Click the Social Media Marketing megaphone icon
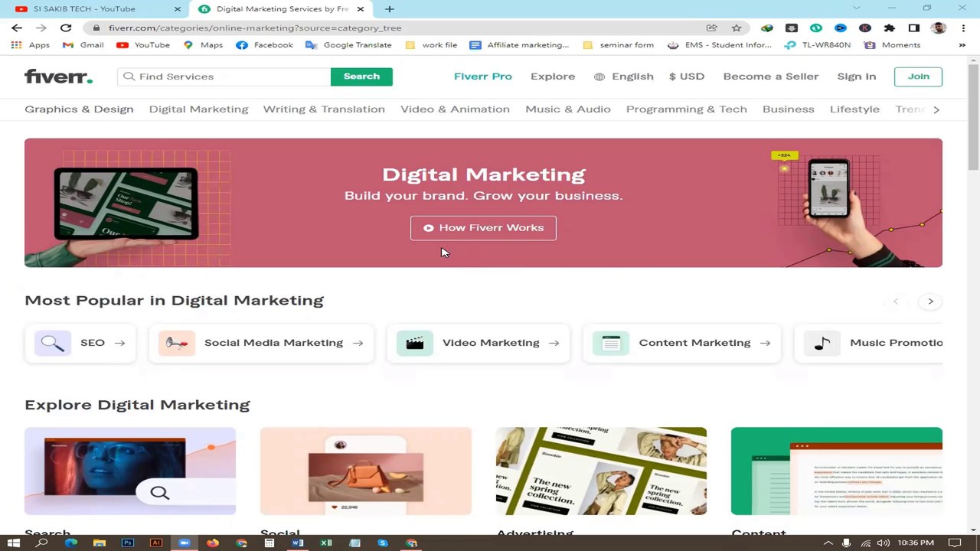The width and height of the screenshot is (980, 551). pyautogui.click(x=177, y=343)
